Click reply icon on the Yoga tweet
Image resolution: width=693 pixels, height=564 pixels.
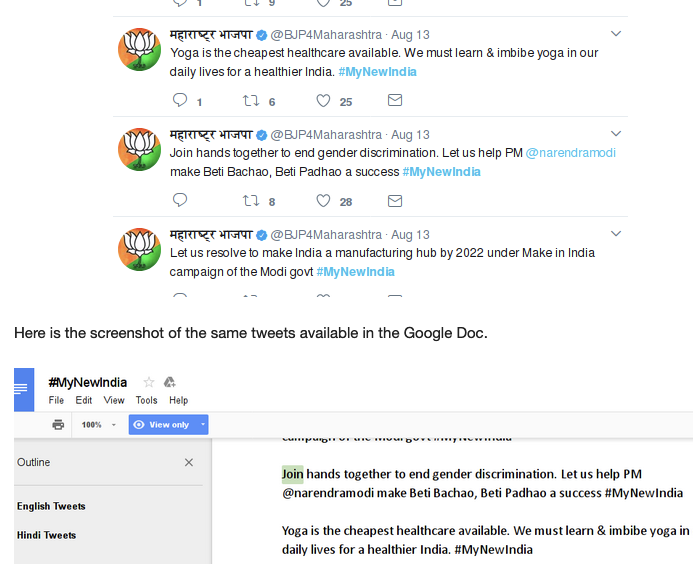[180, 100]
